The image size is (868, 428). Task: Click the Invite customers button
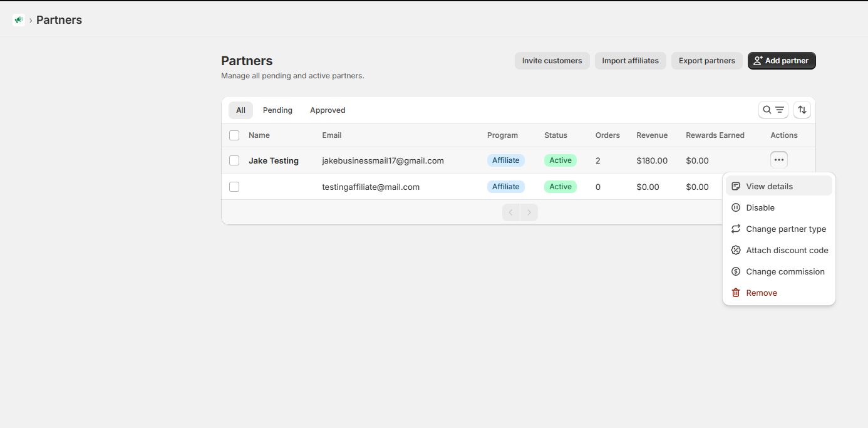(552, 61)
